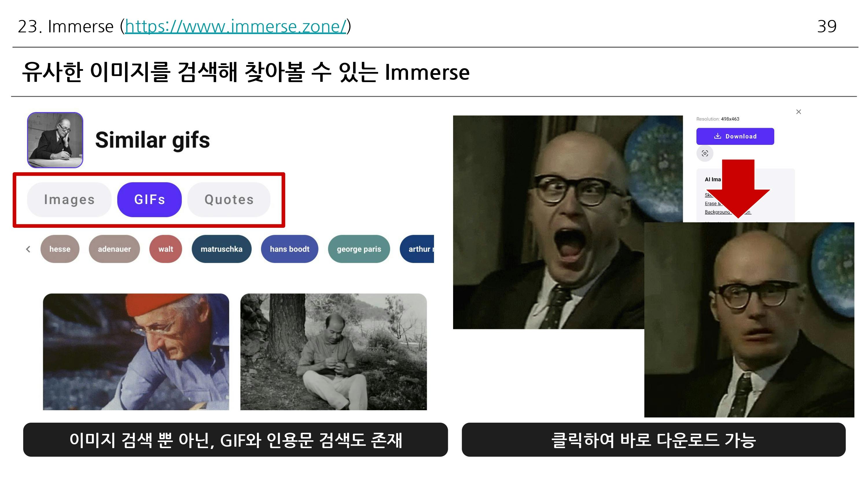Select the partially visible arthur tag chip

click(417, 249)
